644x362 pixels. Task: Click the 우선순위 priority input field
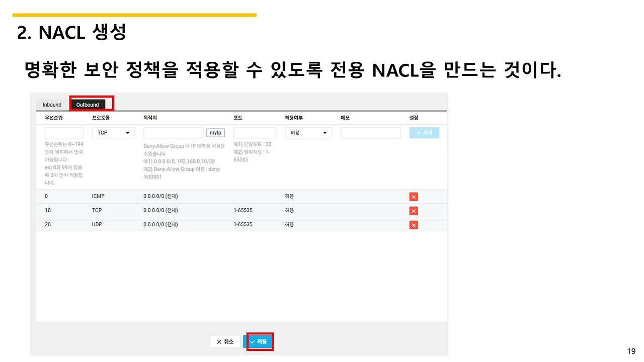pos(63,132)
